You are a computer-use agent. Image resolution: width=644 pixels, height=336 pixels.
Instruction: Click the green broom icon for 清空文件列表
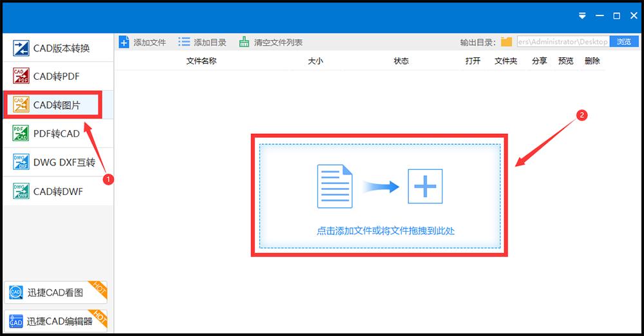[244, 41]
